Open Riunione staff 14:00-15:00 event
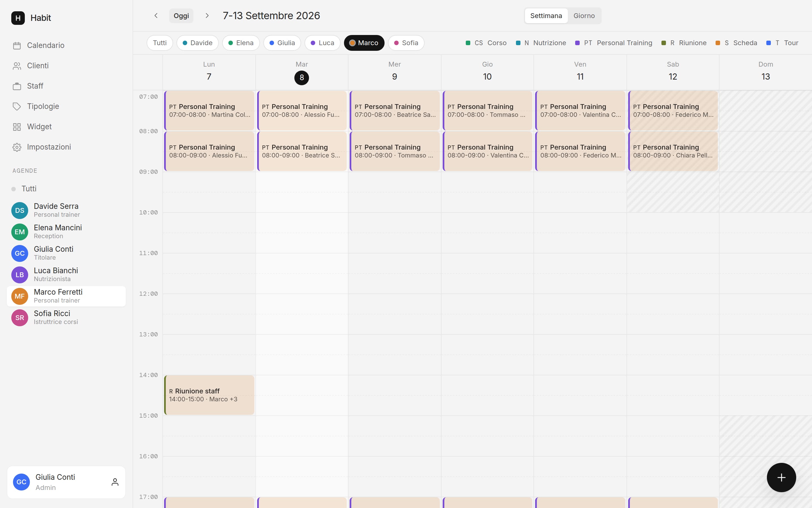 (209, 395)
